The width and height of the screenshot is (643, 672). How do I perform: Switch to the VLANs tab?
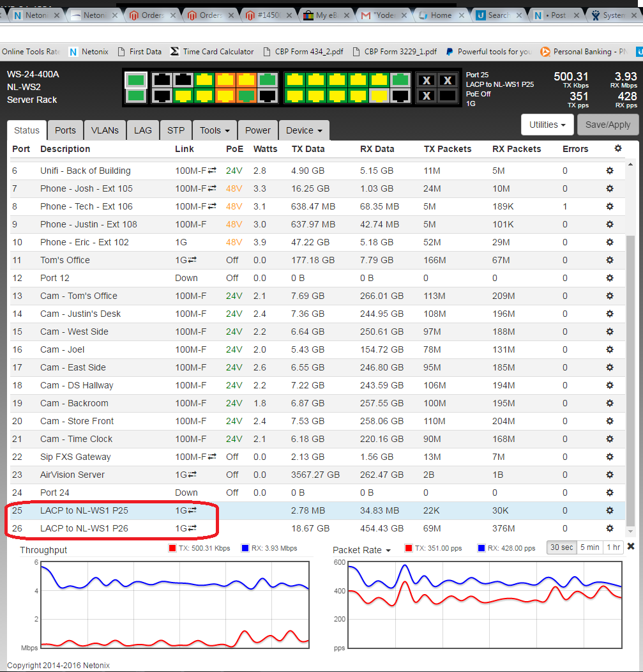pos(105,130)
